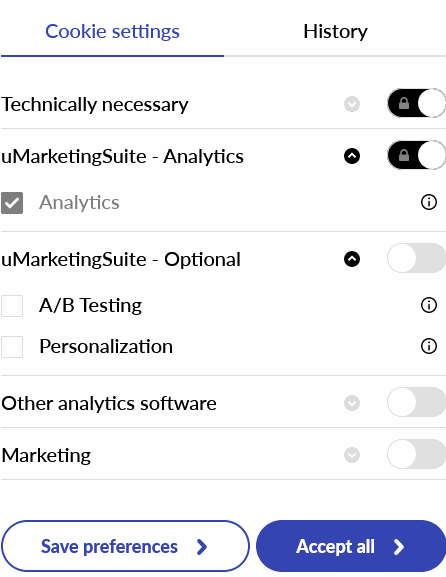Click arrow icon on Accept all button

click(399, 547)
